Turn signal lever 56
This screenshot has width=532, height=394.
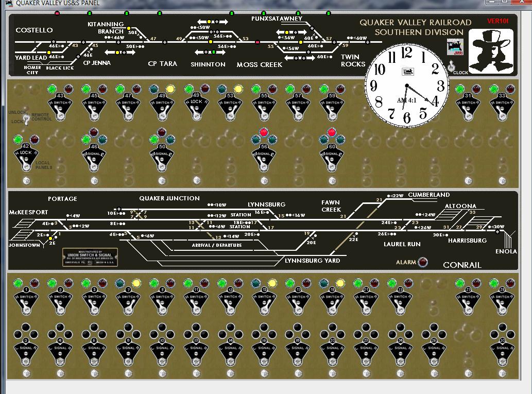(x=264, y=158)
